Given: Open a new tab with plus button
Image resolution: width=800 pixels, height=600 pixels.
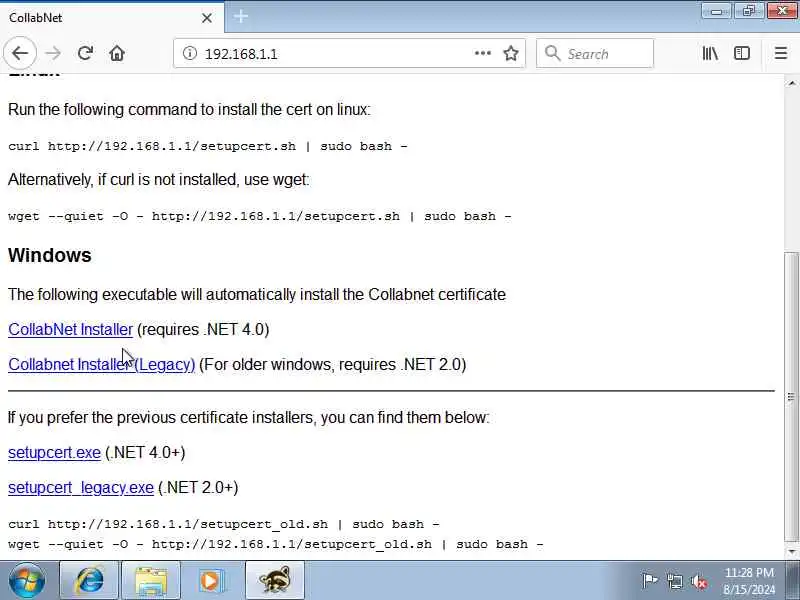Looking at the screenshot, I should (x=241, y=17).
